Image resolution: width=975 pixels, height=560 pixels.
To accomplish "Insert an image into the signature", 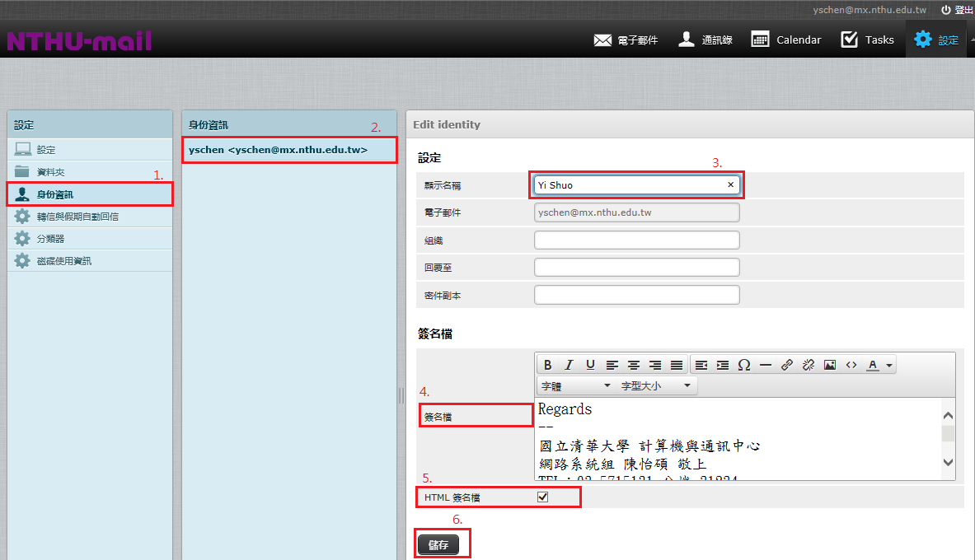I will tap(830, 365).
